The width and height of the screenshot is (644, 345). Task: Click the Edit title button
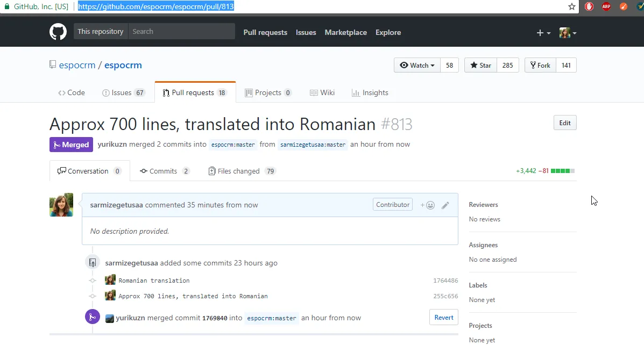coord(565,123)
